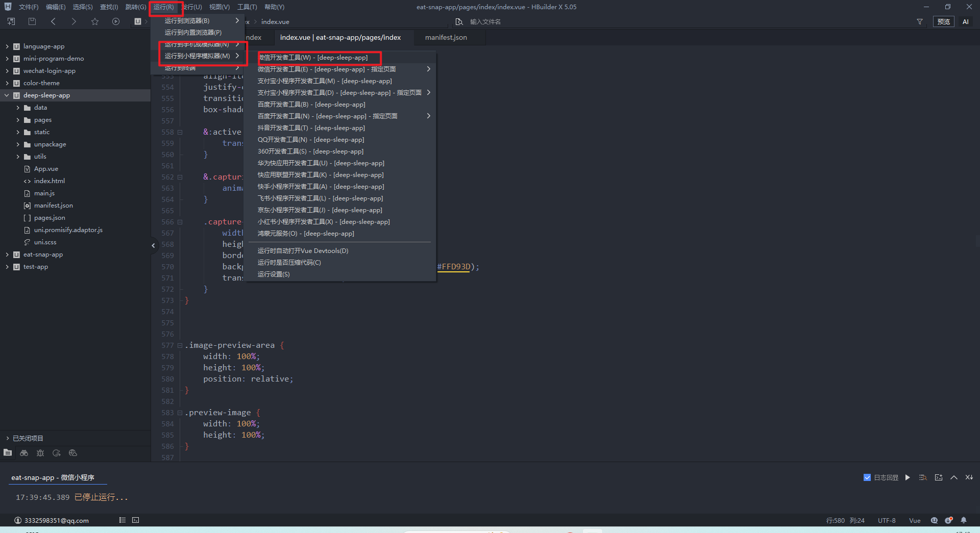Viewport: 980px width, 533px height.
Task: Select the eat-snap-app - 微信小程序 console tab
Action: click(53, 477)
